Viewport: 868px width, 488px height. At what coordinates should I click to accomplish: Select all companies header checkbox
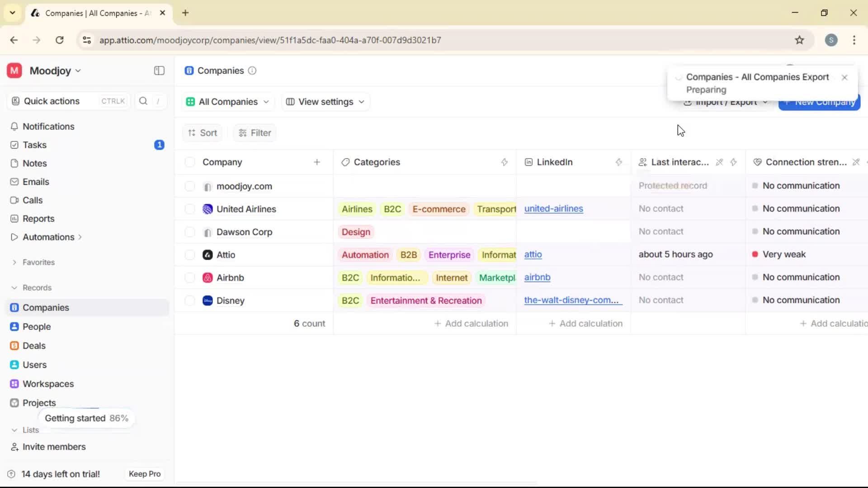tap(190, 162)
